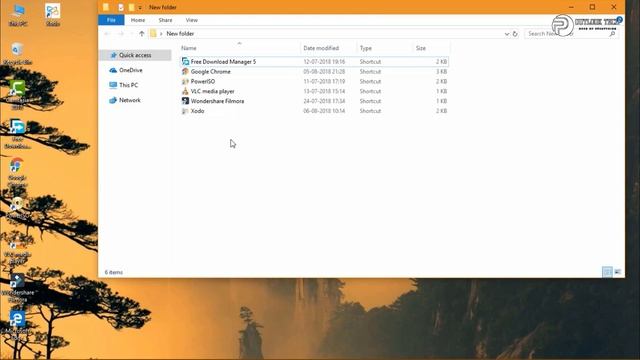Click the 6 items status bar text
Viewport: 640px width, 360px height.
(113, 272)
